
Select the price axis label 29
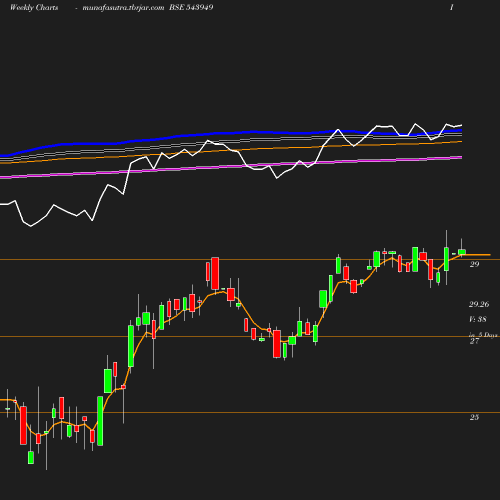(474, 264)
